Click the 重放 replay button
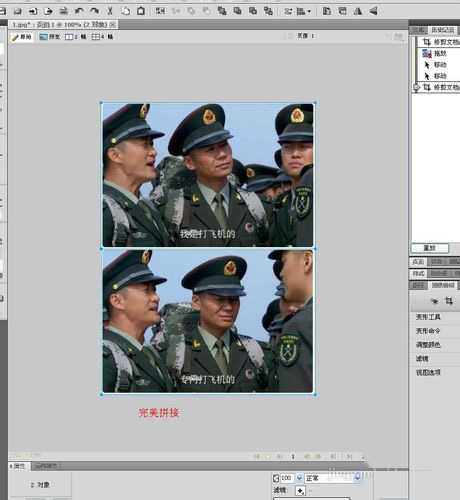This screenshot has width=460, height=500. (x=430, y=248)
